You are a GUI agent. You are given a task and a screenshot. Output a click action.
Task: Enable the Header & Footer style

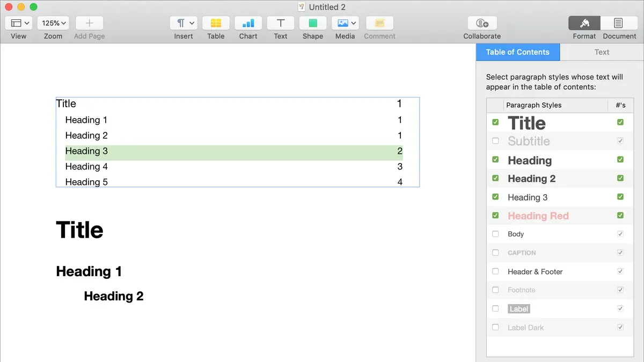tap(495, 271)
